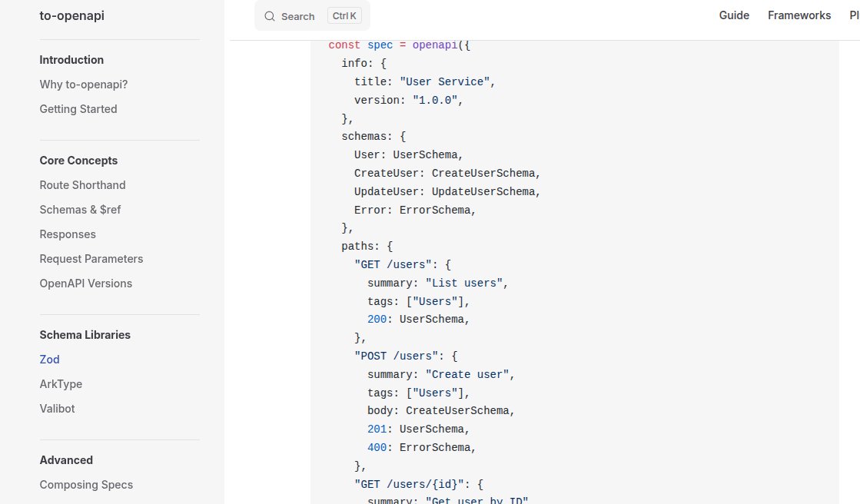Click the Introduction section heading

pos(71,60)
